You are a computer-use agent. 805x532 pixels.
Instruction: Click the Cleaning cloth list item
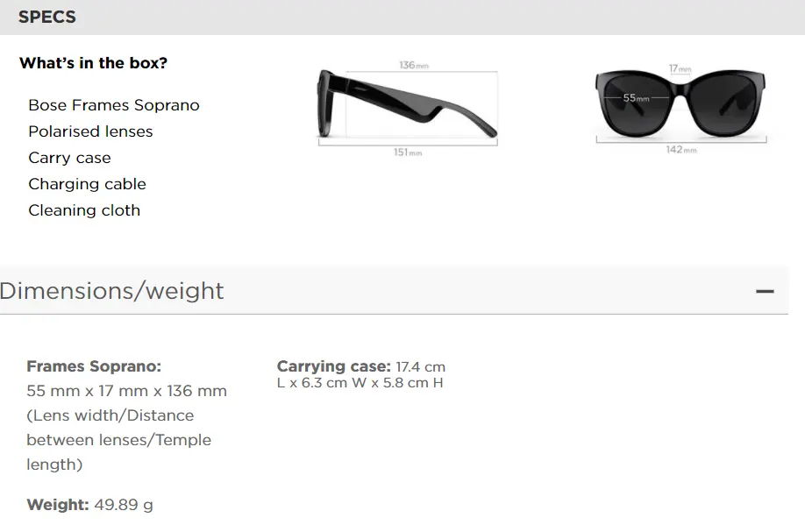(x=84, y=210)
